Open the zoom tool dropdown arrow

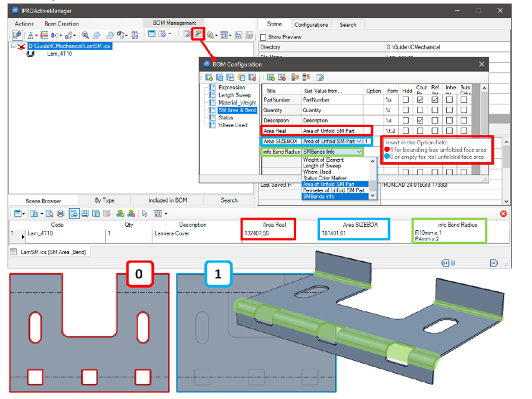click(x=216, y=35)
